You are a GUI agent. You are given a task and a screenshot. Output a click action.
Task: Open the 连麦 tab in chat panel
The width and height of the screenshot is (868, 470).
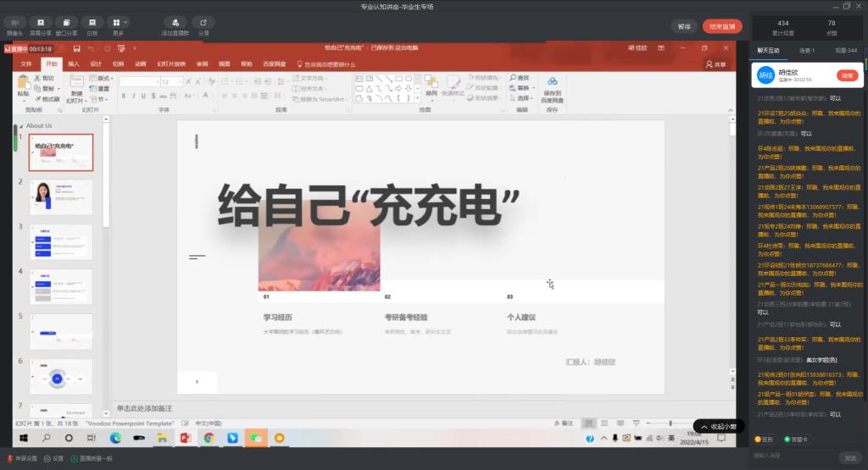(808, 51)
